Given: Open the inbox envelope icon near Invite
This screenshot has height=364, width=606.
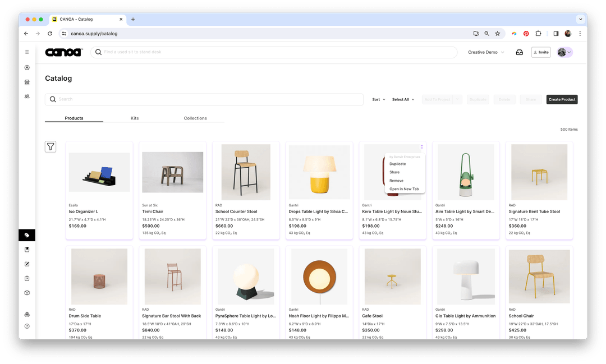Looking at the screenshot, I should (x=519, y=52).
